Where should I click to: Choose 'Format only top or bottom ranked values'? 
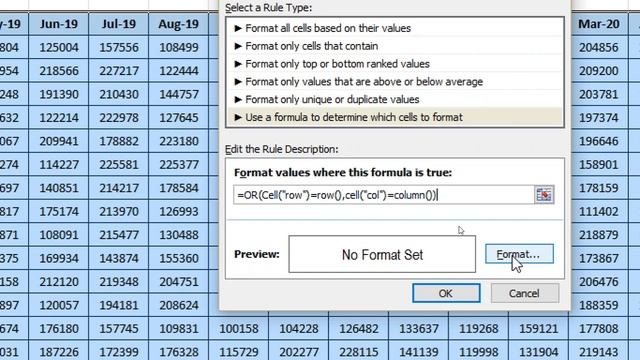[x=395, y=64]
